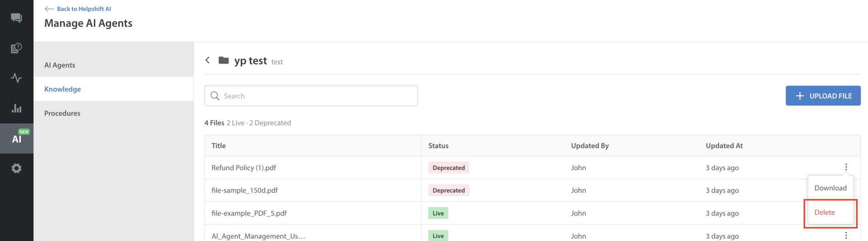Open three-dot menu for AI_Agent_Management file
Image resolution: width=868 pixels, height=241 pixels.
(x=846, y=236)
